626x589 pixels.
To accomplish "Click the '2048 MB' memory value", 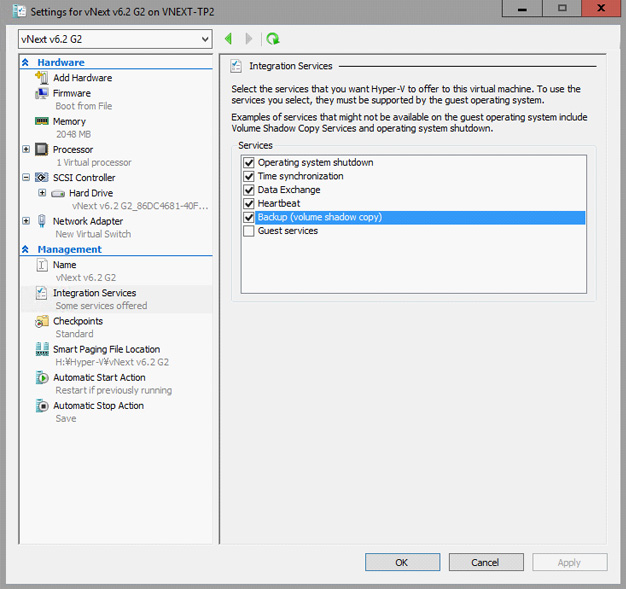I will pyautogui.click(x=73, y=134).
